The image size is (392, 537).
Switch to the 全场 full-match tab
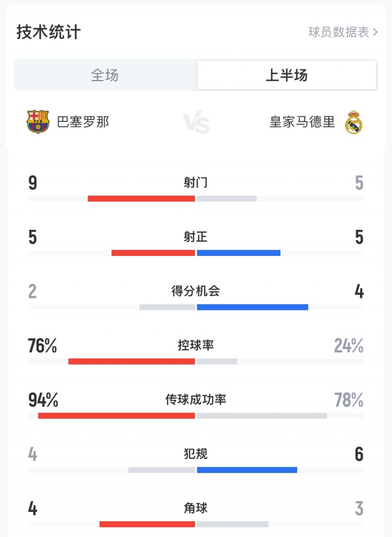point(105,75)
